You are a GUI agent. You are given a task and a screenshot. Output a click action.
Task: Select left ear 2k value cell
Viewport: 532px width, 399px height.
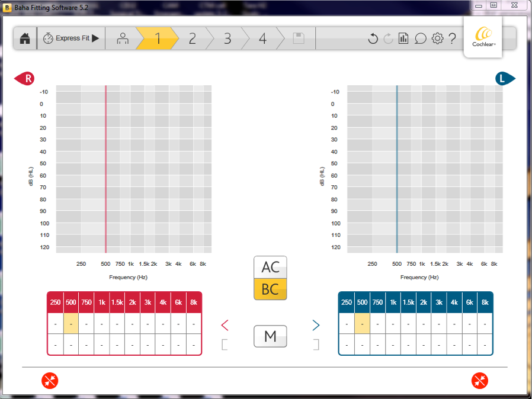(x=424, y=324)
